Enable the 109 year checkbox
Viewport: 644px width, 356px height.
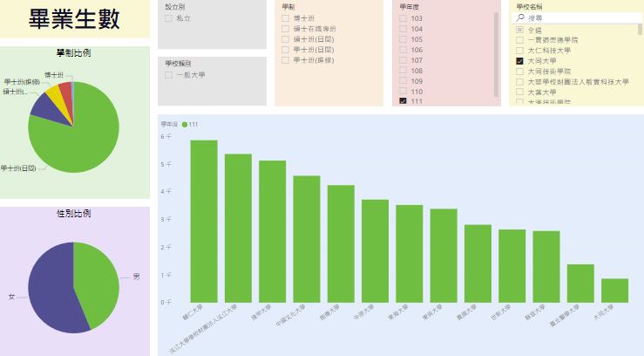(x=403, y=80)
